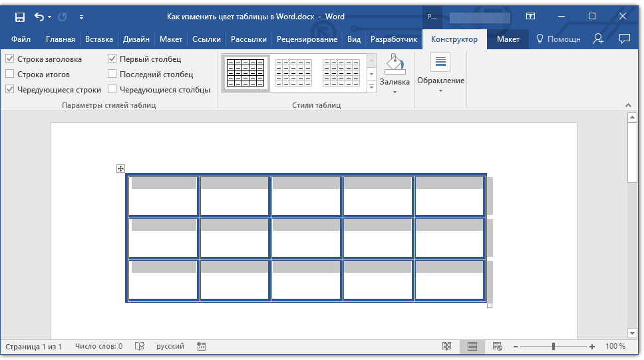Viewport: 644px width, 360px height.
Task: Click the Undo arrow icon
Action: pyautogui.click(x=39, y=17)
